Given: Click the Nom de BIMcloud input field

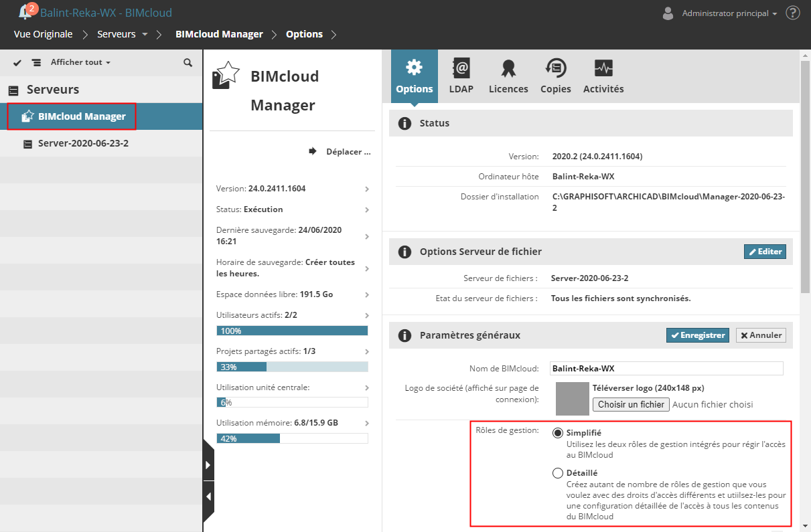Looking at the screenshot, I should tap(666, 369).
